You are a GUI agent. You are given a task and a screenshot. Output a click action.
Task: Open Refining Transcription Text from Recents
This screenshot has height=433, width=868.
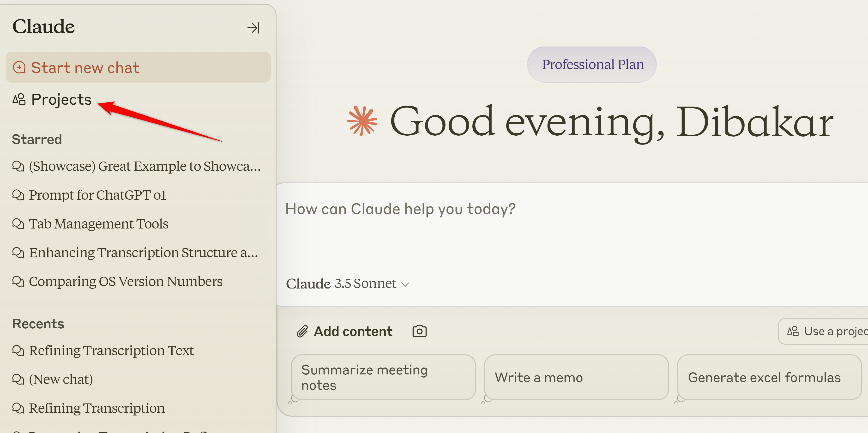click(x=111, y=350)
